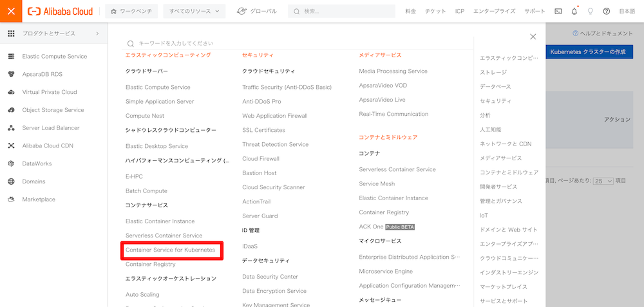This screenshot has height=307, width=644.
Task: Open Bastion Host link
Action: [x=259, y=172]
